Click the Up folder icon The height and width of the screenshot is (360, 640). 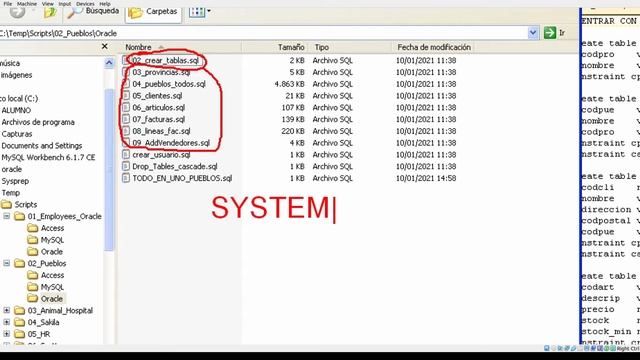(x=50, y=13)
